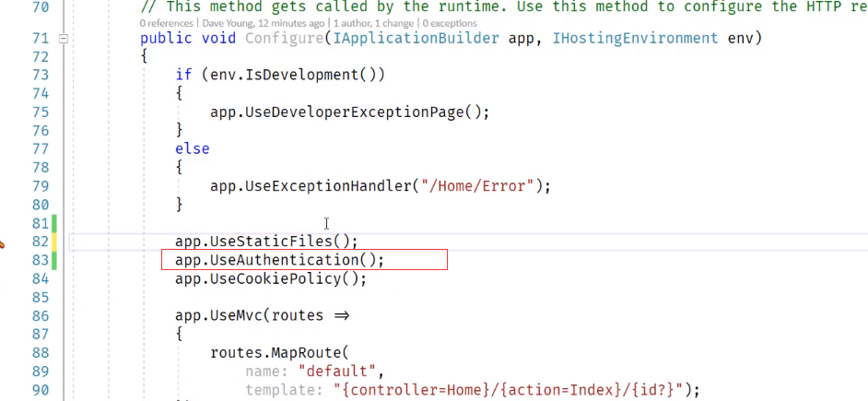Click the app.UseCookiePolicy(); statement

point(271,278)
